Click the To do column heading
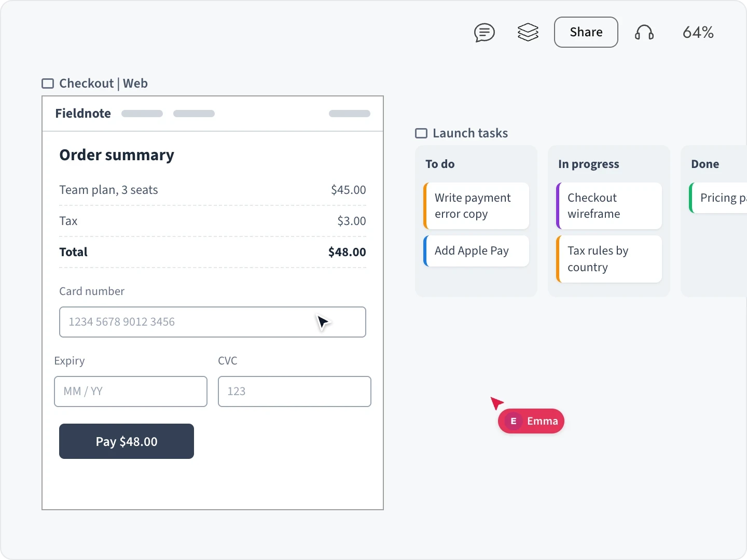747x560 pixels. tap(440, 164)
